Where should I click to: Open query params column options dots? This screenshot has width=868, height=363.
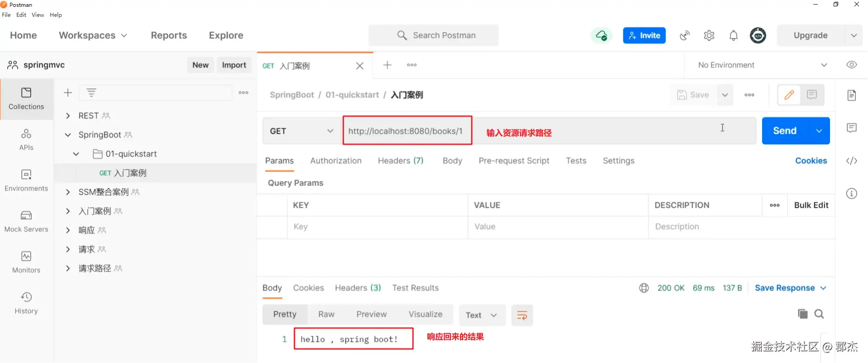click(x=775, y=205)
